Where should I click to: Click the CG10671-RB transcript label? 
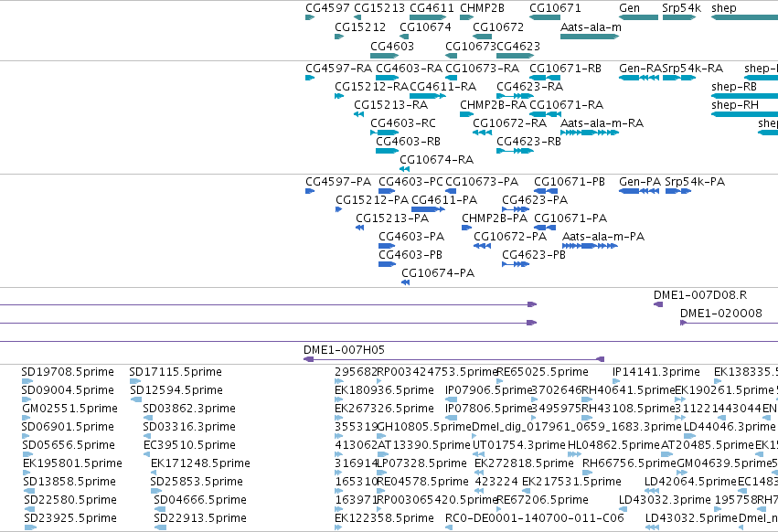click(x=565, y=68)
